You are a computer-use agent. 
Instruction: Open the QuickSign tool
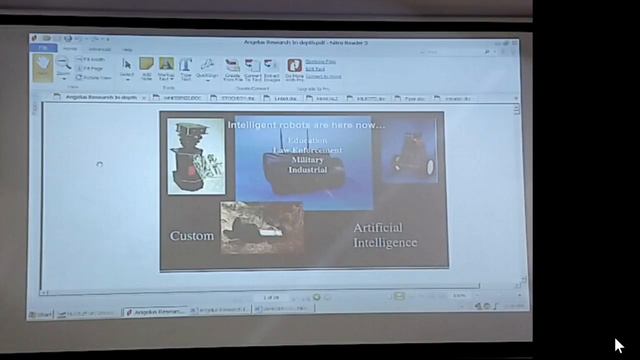click(x=207, y=68)
